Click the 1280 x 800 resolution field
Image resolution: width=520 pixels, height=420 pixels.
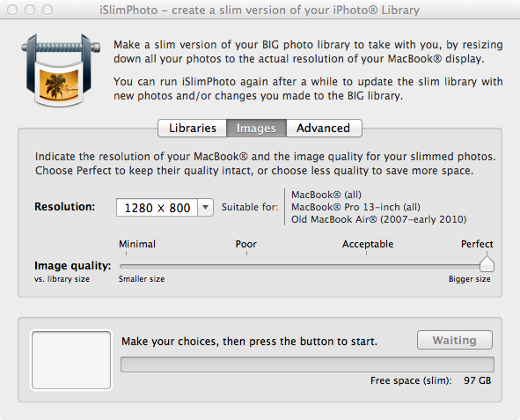tap(157, 208)
